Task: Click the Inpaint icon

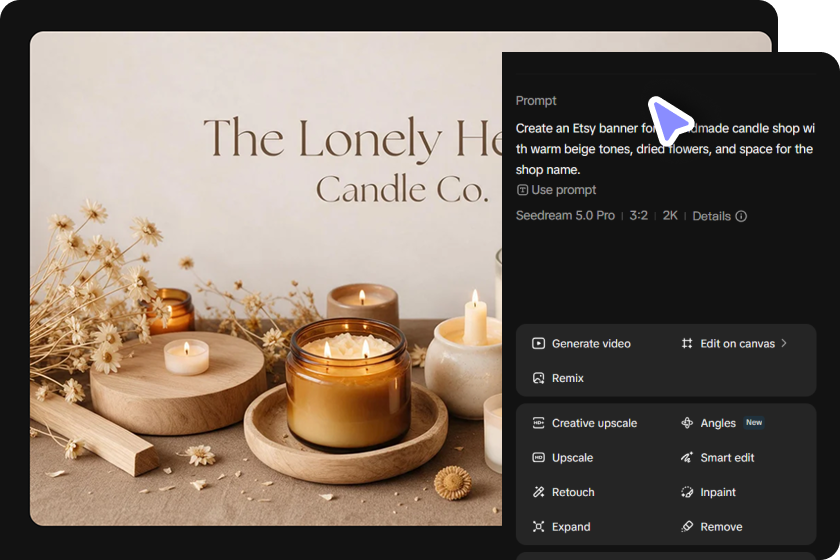Action: pos(687,492)
